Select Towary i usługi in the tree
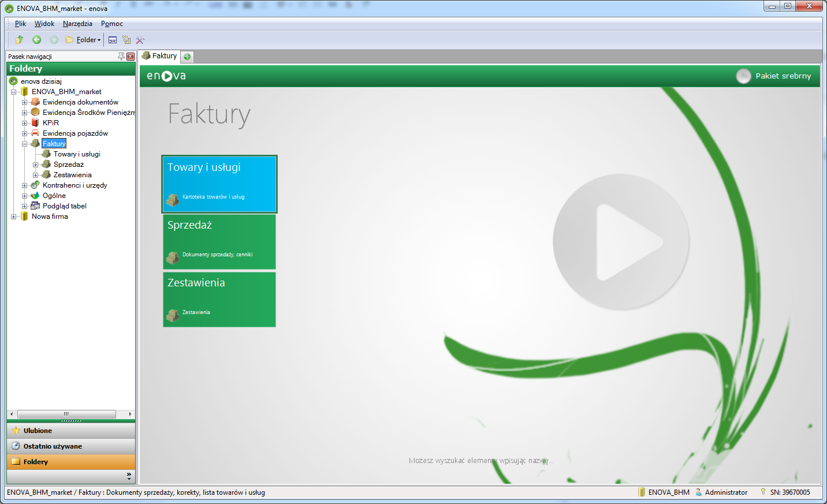827x504 pixels. point(77,154)
